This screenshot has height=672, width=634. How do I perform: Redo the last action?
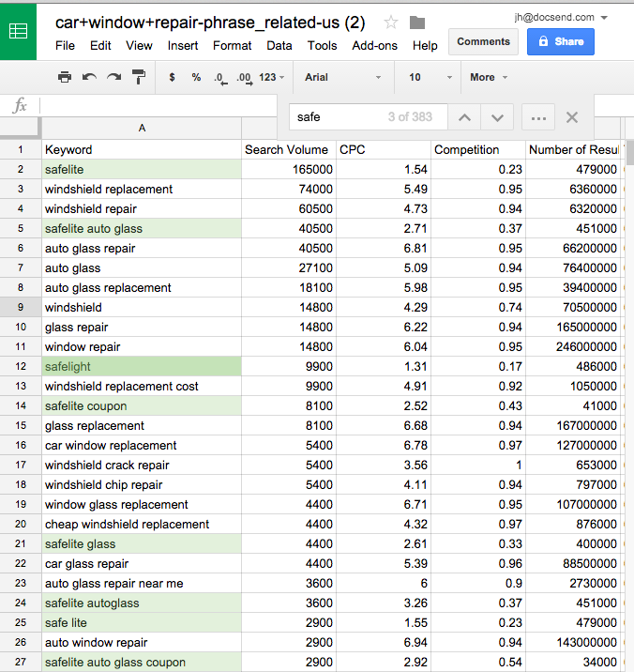tap(113, 77)
